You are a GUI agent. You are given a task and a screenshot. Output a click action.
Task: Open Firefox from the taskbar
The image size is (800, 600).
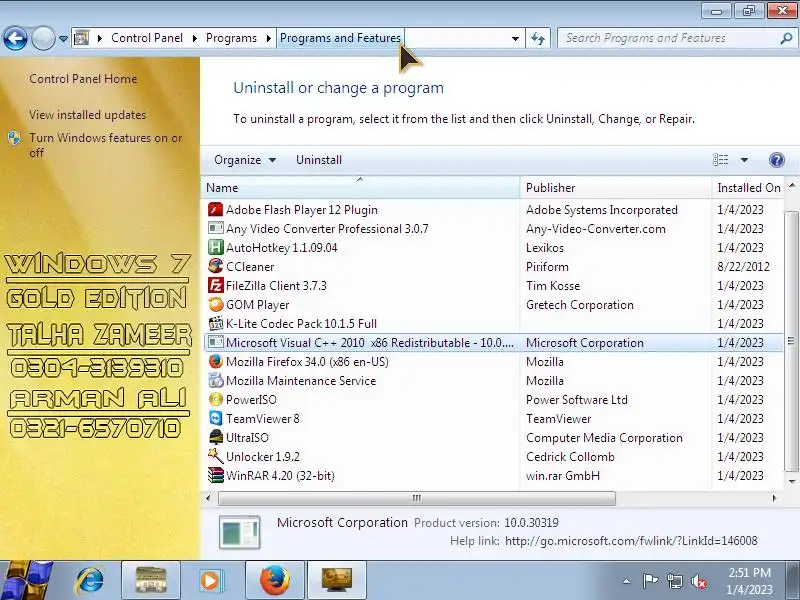[x=274, y=581]
